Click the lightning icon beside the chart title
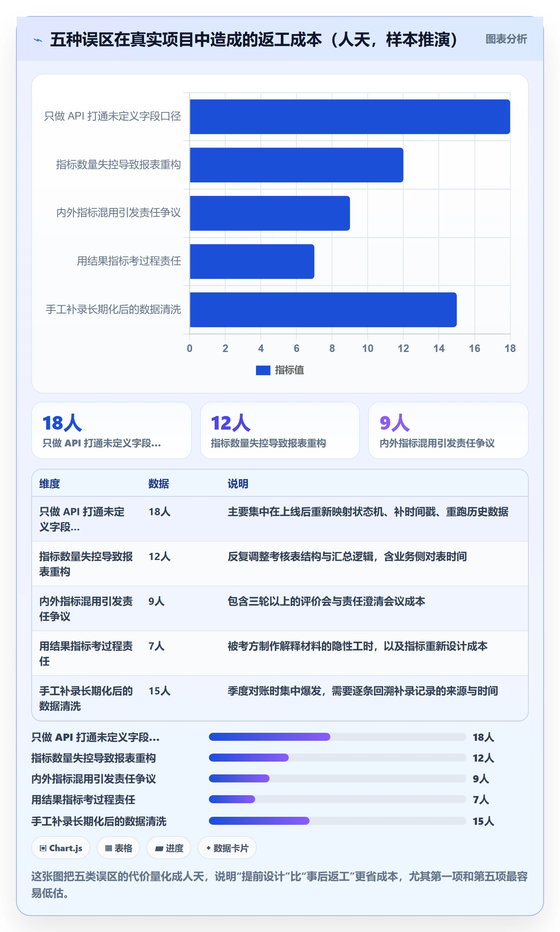Screen dimensions: 560x932 point(38,40)
